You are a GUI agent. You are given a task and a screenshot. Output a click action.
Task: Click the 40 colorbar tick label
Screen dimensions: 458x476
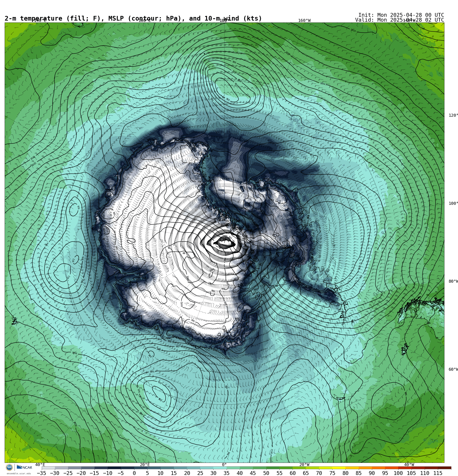point(240,473)
